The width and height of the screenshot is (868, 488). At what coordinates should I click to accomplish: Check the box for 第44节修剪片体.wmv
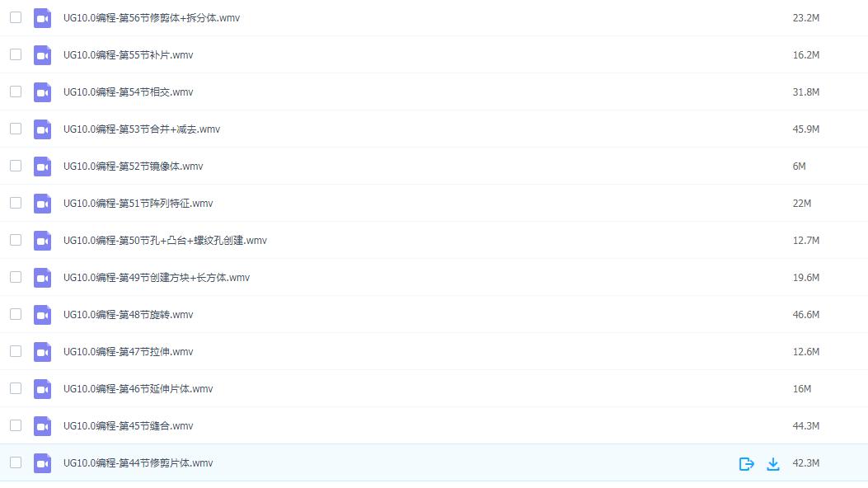click(16, 462)
